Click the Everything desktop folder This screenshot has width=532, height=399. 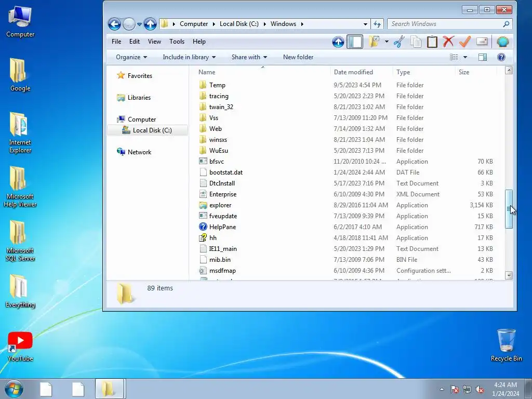20,291
